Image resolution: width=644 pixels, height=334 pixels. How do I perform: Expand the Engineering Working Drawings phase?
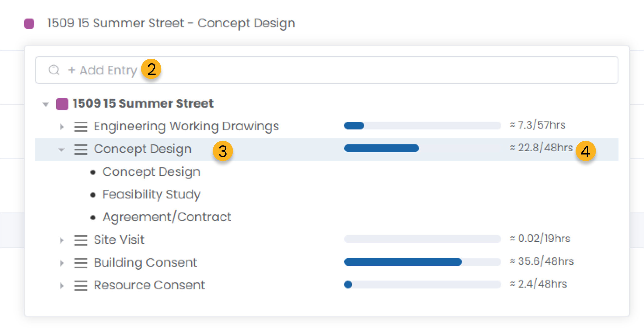pos(62,127)
